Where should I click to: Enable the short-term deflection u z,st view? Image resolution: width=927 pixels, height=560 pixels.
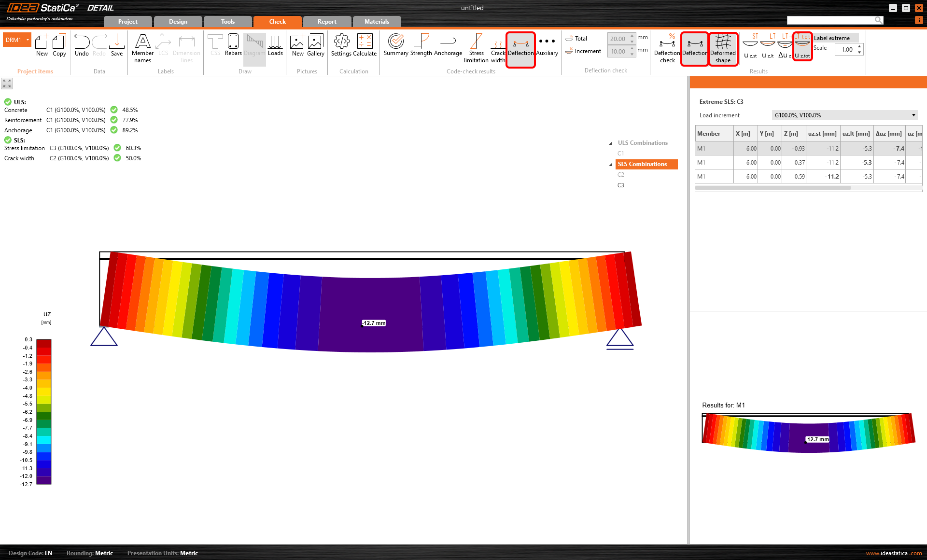point(750,47)
